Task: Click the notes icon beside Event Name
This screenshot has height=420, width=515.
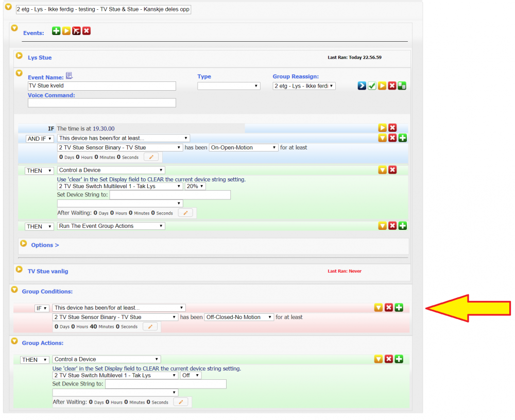Action: (x=70, y=76)
